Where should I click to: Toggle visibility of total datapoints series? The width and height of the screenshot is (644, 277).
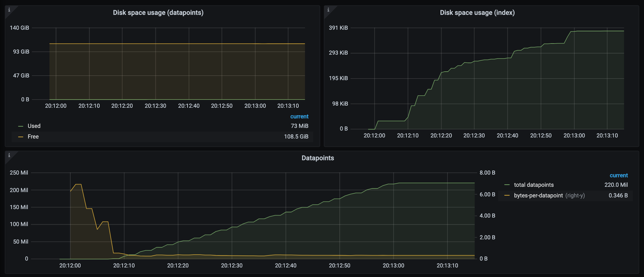533,185
